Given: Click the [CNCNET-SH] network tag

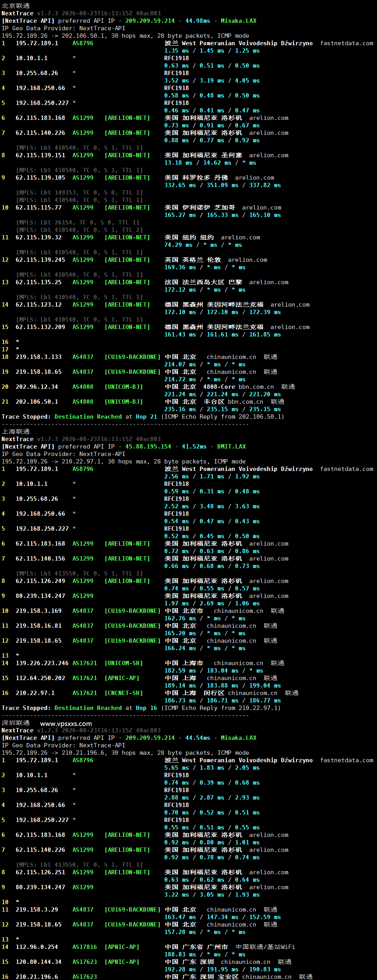Looking at the screenshot, I should 123,693.
